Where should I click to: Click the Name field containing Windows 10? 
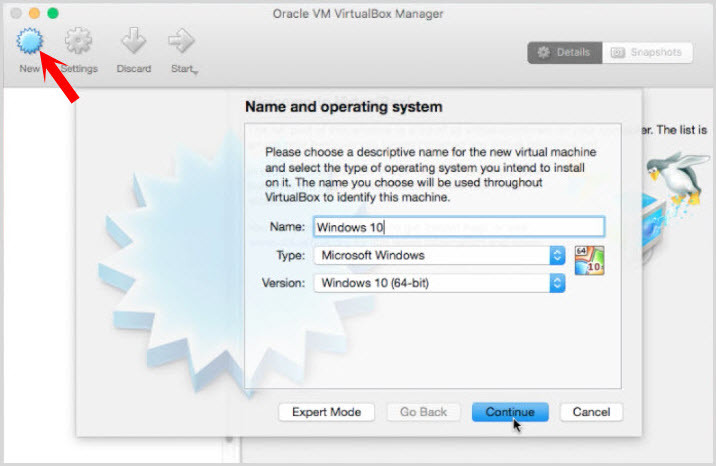point(458,227)
